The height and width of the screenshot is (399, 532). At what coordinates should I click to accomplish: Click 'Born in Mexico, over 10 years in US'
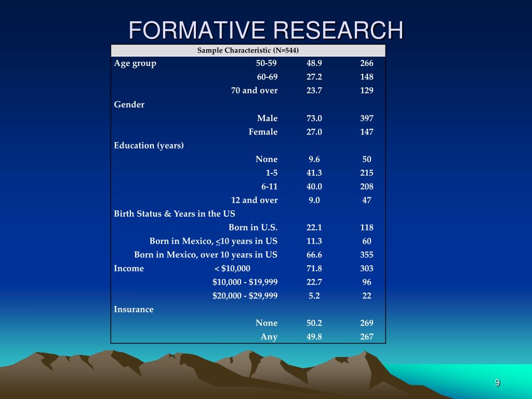(206, 255)
